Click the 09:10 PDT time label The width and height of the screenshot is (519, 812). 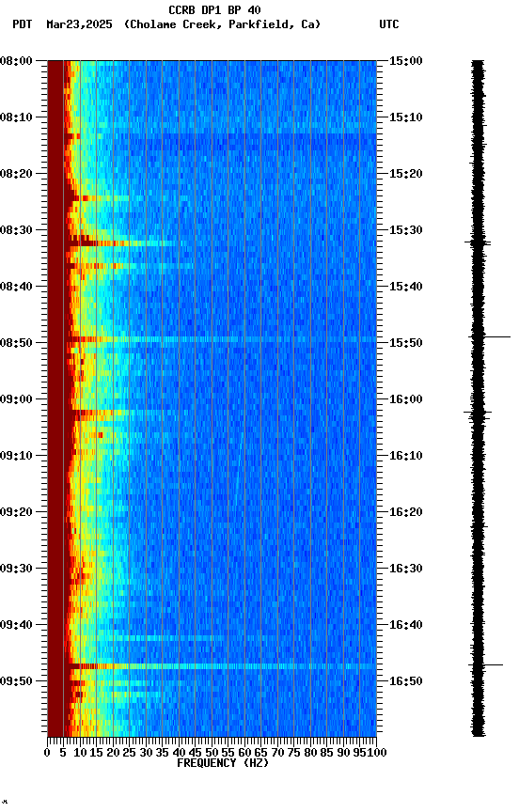coord(16,456)
